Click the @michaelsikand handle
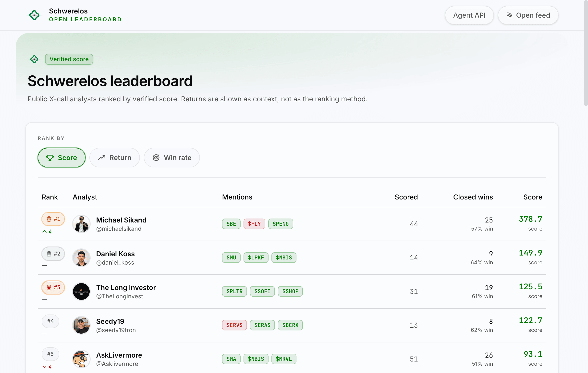Screen dimensions: 588x373 pos(119,229)
